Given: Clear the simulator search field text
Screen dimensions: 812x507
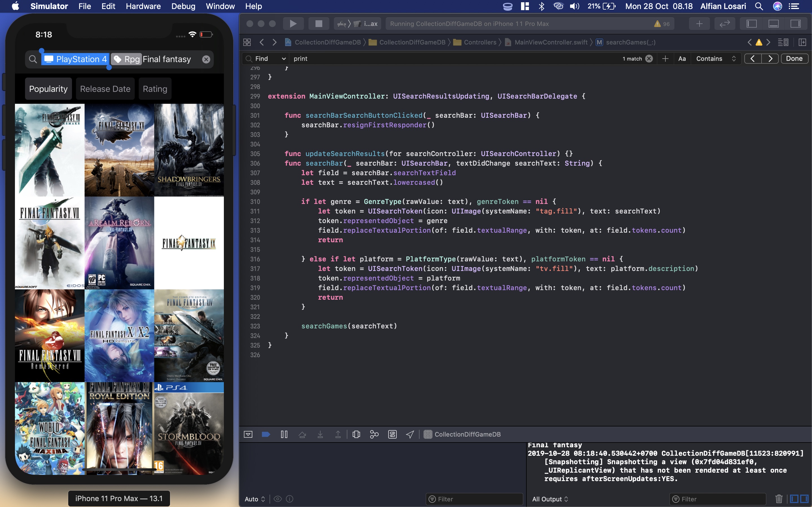Looking at the screenshot, I should click(206, 59).
